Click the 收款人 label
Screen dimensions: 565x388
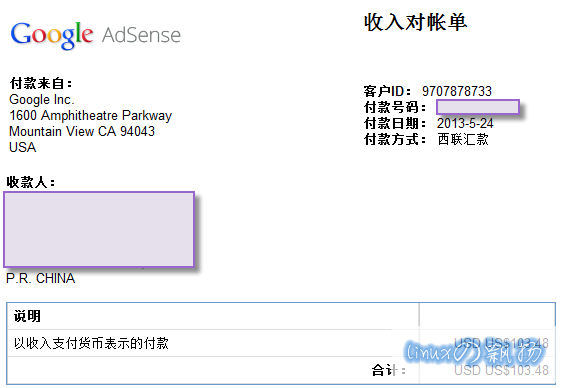tap(31, 182)
